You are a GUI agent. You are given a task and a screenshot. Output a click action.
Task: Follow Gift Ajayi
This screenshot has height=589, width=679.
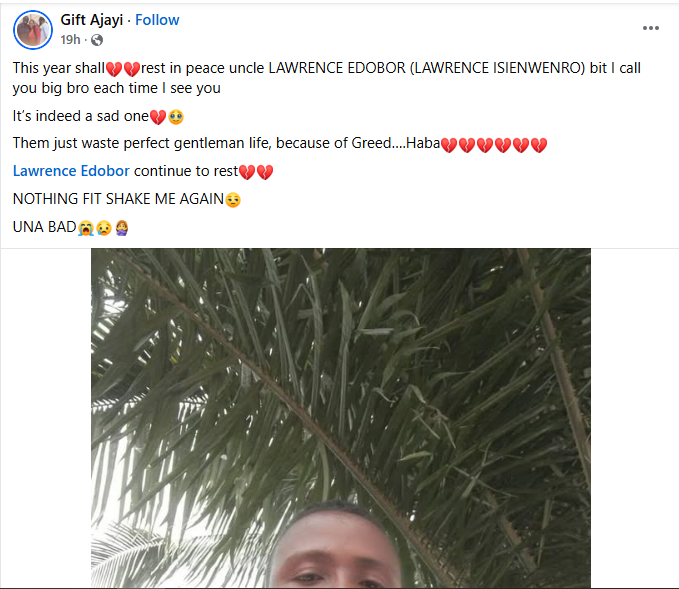point(157,20)
